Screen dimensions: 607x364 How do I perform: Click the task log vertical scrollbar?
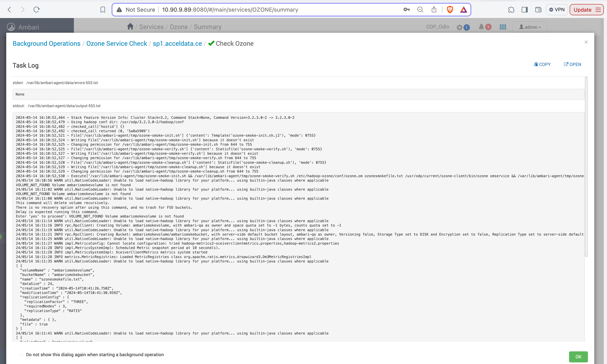tap(586, 167)
